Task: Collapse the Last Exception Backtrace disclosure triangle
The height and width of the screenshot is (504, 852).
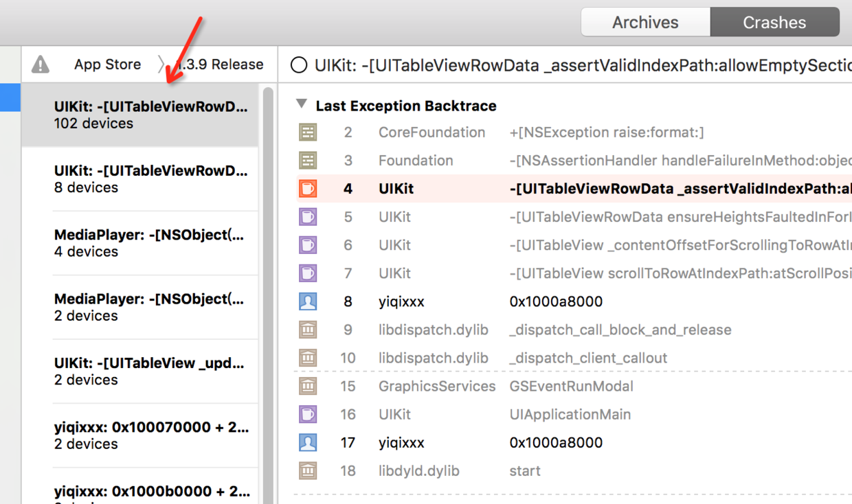Action: [301, 105]
